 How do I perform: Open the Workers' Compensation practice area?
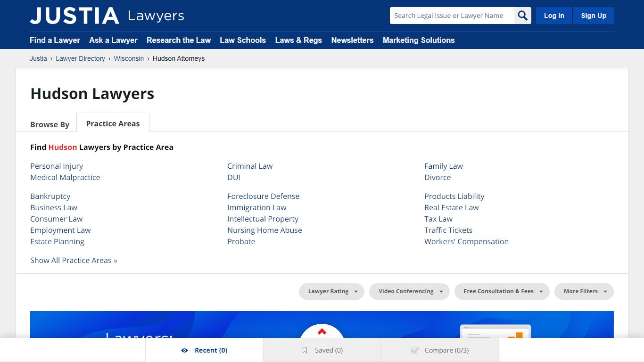coord(466,241)
